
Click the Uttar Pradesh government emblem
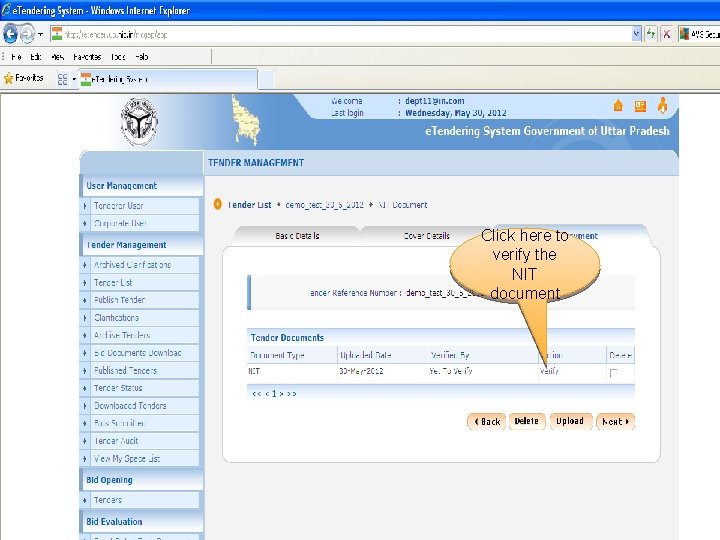(139, 122)
